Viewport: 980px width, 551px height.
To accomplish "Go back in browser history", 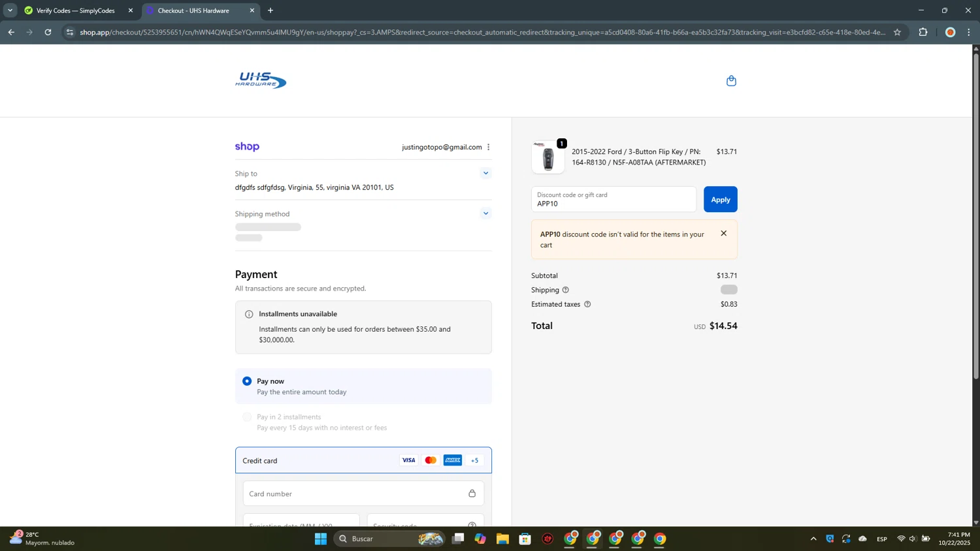I will (x=11, y=32).
